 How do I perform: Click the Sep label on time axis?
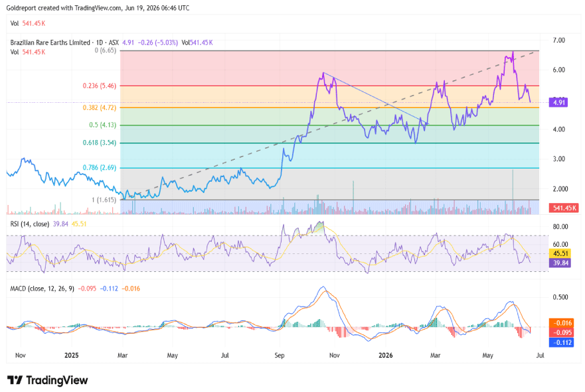tap(280, 355)
